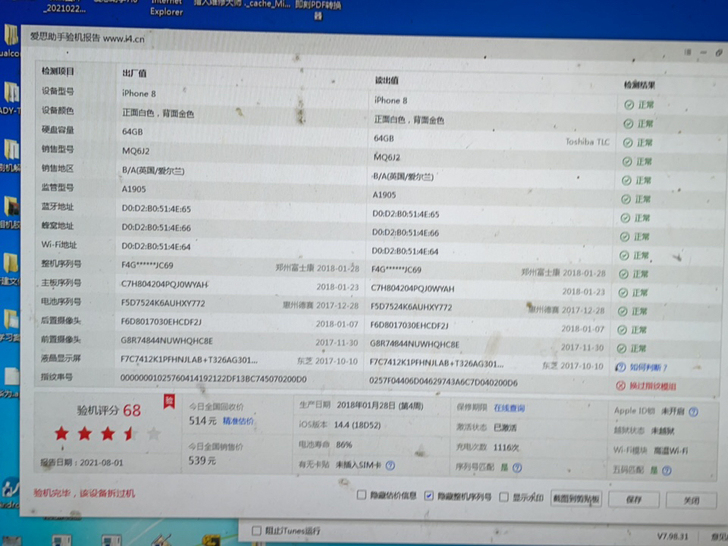This screenshot has width=728, height=546.
Task: Click the 514元 recycle price
Action: 202,421
